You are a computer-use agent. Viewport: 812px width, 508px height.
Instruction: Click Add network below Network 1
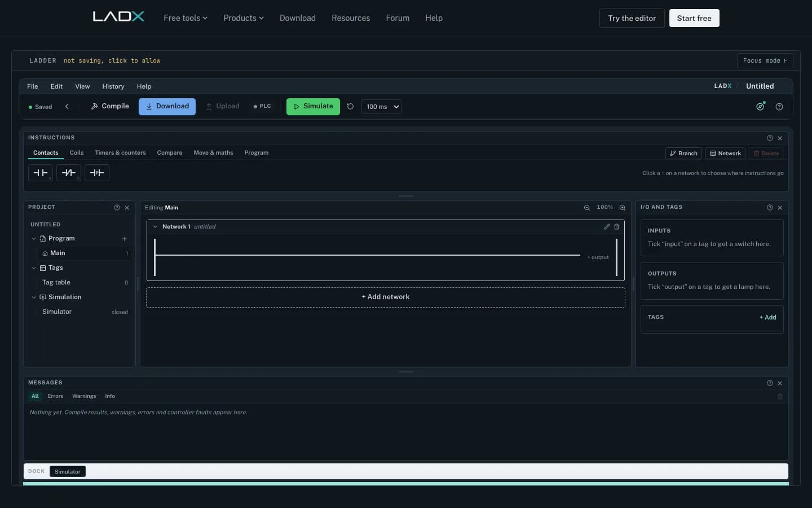tap(386, 297)
